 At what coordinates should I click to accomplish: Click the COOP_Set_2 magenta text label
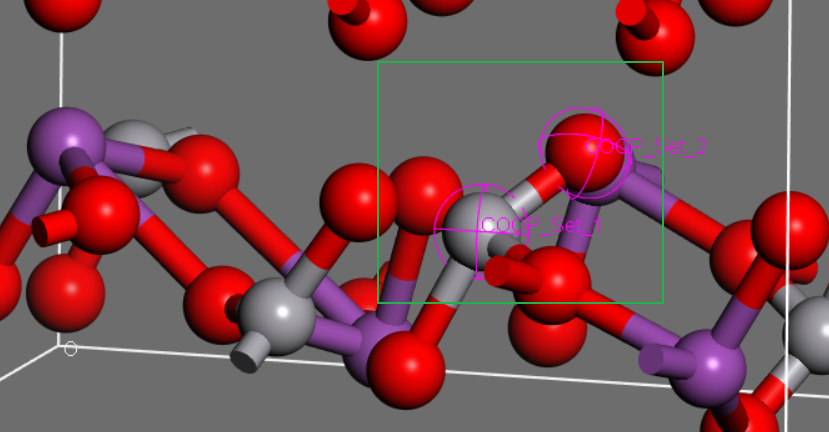tap(654, 147)
